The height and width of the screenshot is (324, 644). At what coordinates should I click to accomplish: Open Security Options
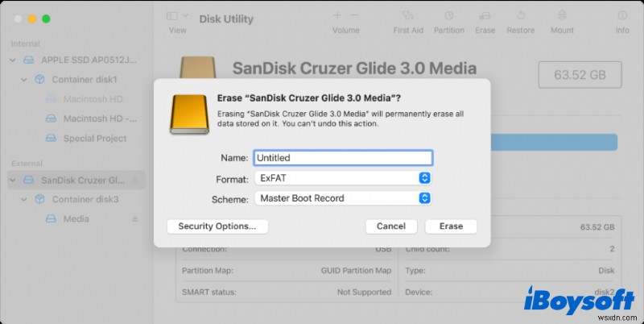217,226
